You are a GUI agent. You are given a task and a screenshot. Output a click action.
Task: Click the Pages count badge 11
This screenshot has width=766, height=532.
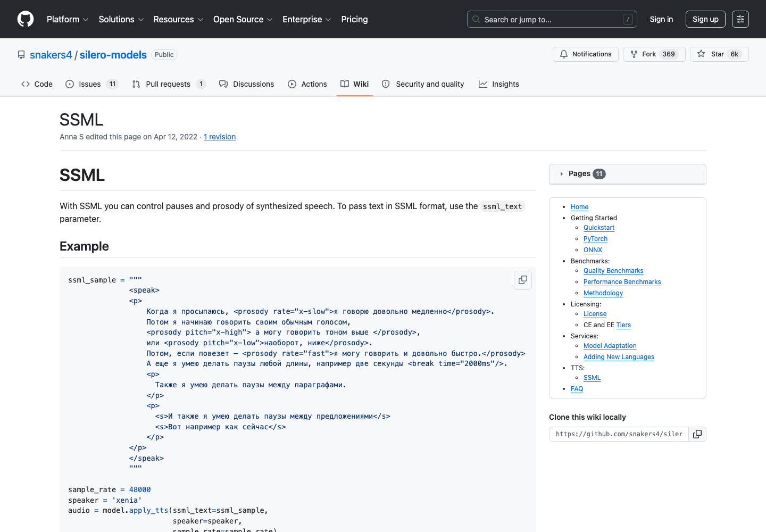599,174
